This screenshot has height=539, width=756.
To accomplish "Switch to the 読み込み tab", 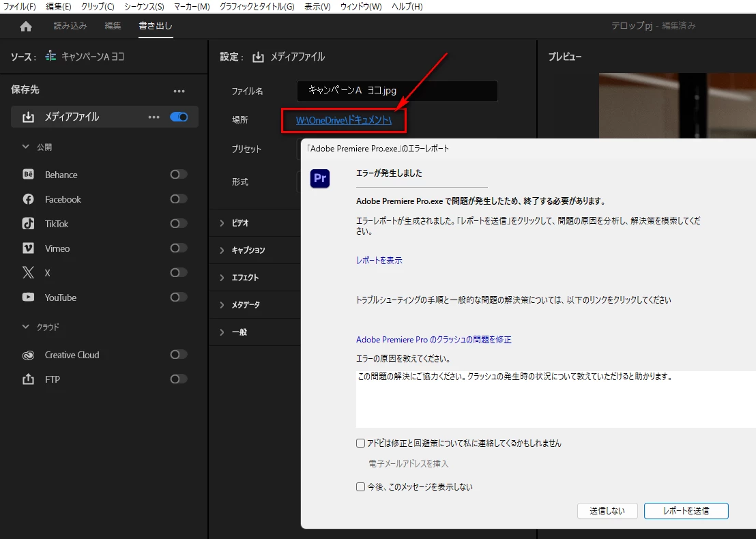I will point(70,26).
